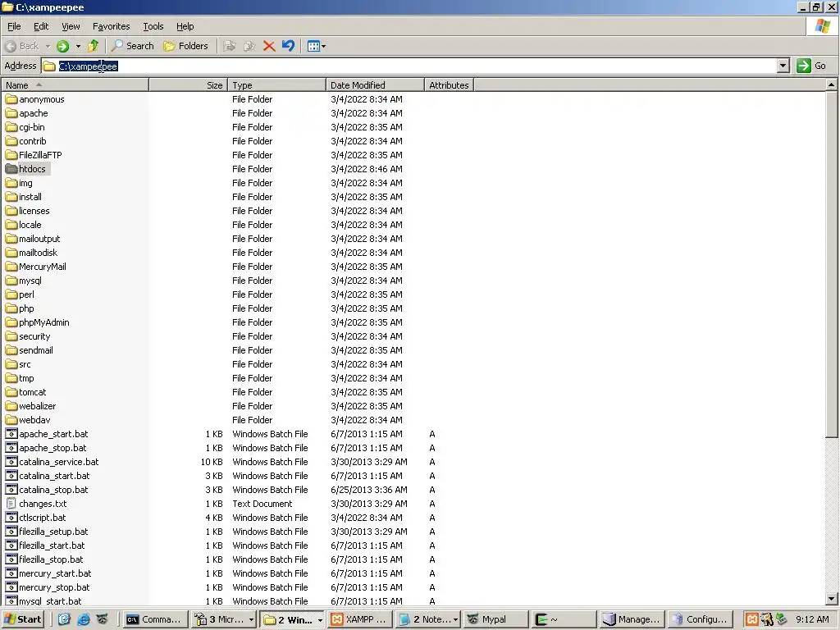Expand the Address bar dropdown
This screenshot has width=840, height=630.
pos(783,66)
